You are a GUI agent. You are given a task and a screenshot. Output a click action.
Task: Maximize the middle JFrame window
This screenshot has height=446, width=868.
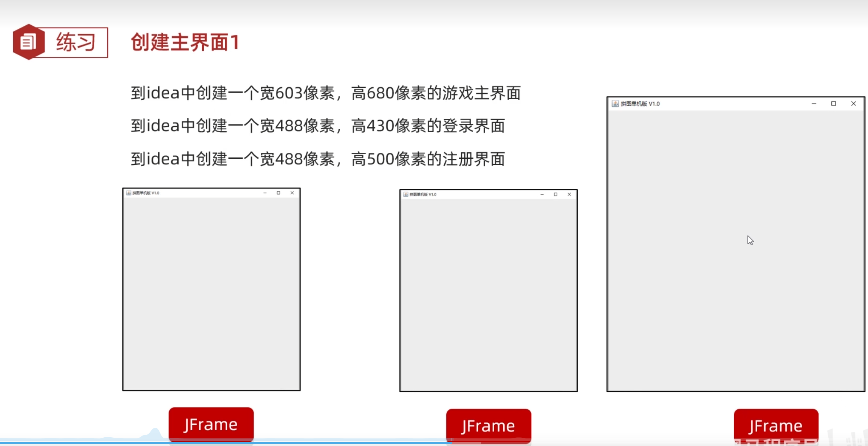pos(555,194)
